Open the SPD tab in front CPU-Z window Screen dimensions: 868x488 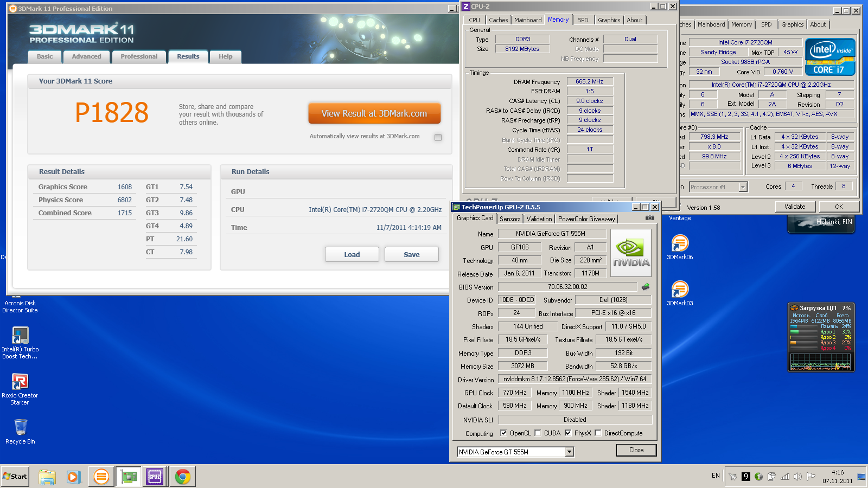[x=583, y=20]
